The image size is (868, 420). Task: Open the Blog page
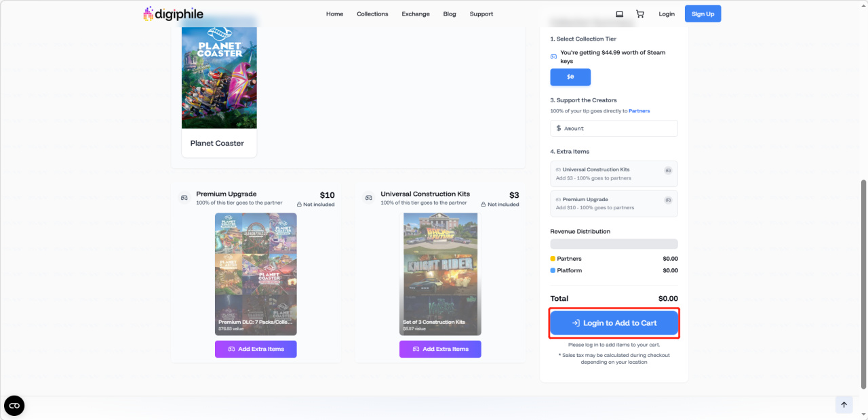tap(450, 14)
